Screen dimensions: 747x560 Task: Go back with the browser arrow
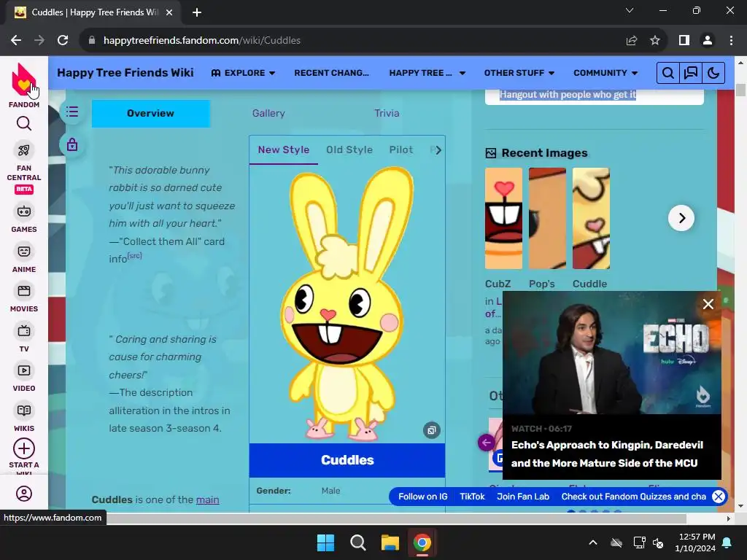[x=16, y=41]
